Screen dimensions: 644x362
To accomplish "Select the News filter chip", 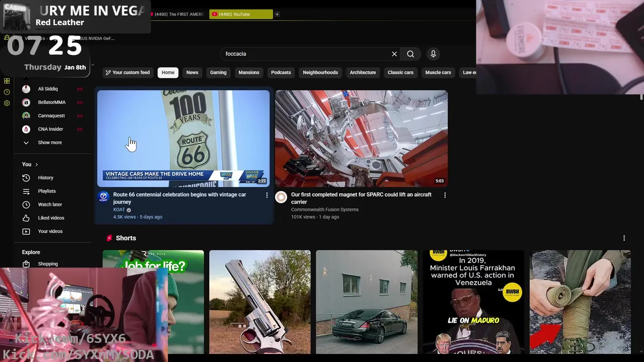I will (192, 72).
